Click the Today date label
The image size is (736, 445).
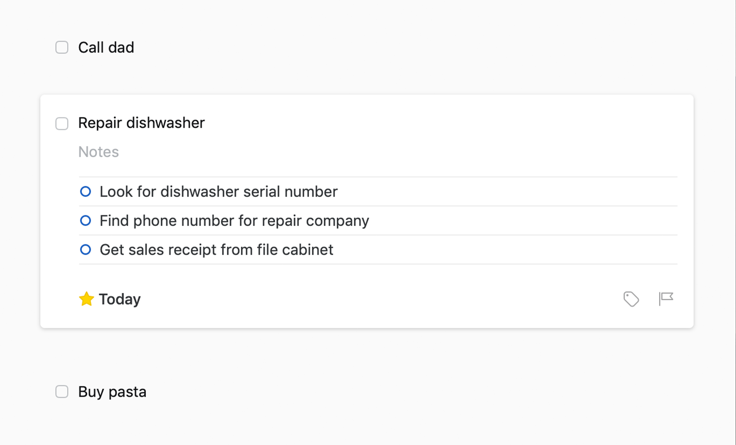click(120, 299)
